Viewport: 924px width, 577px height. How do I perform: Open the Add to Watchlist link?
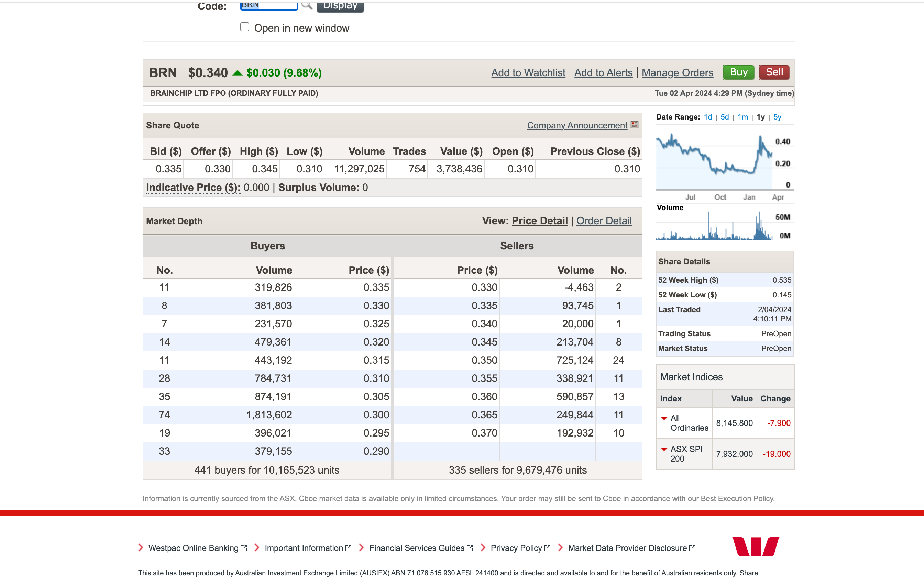click(528, 72)
